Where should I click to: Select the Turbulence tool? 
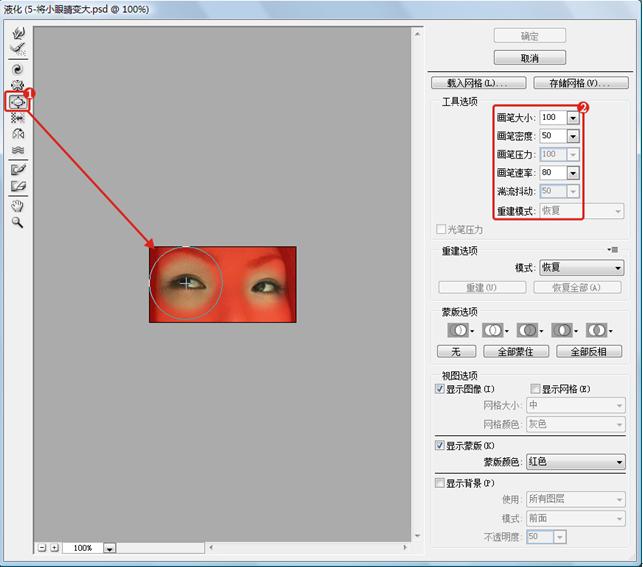click(x=17, y=150)
